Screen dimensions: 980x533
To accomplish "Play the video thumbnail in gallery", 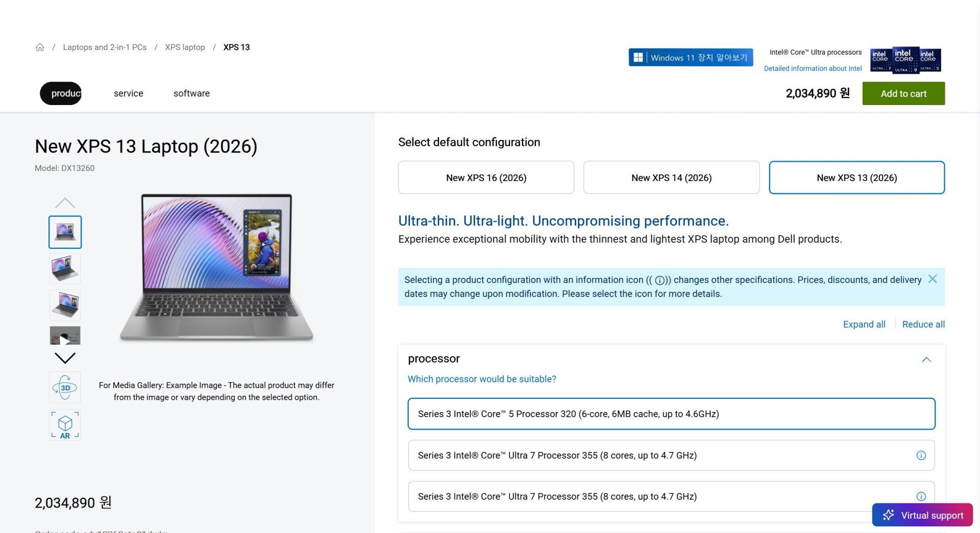I will coord(65,337).
